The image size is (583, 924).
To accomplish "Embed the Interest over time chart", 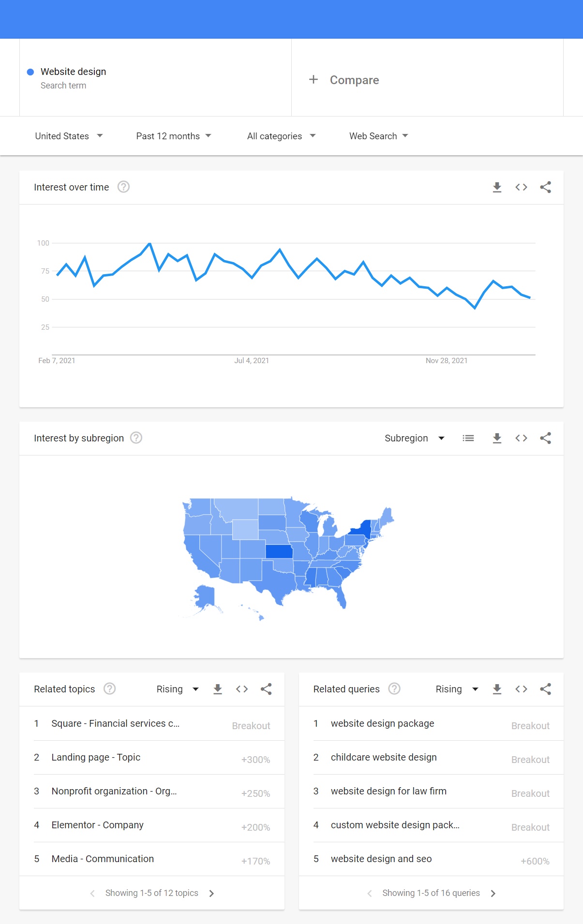I will tap(521, 187).
